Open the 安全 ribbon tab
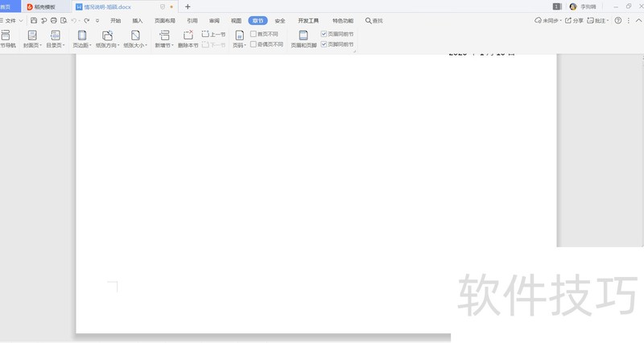This screenshot has height=343, width=644. coord(279,21)
